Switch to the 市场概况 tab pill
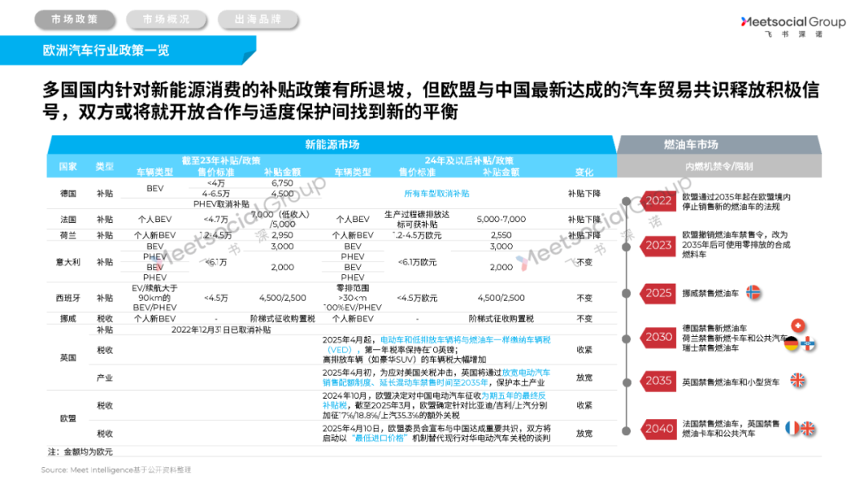Screen dimensions: 868x489 [166, 19]
